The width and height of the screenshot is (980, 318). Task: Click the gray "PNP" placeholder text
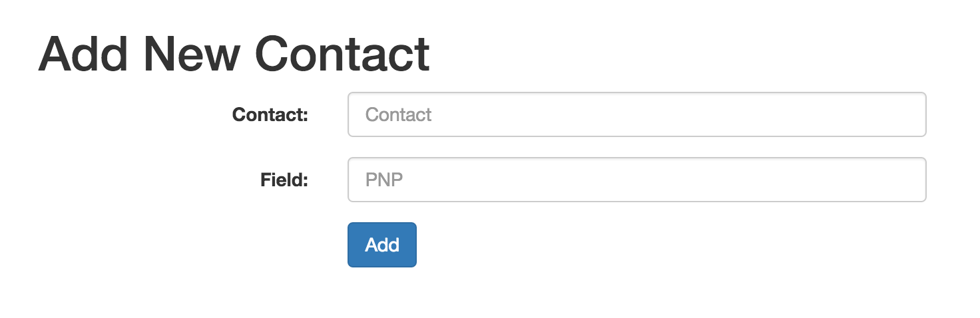pos(385,180)
